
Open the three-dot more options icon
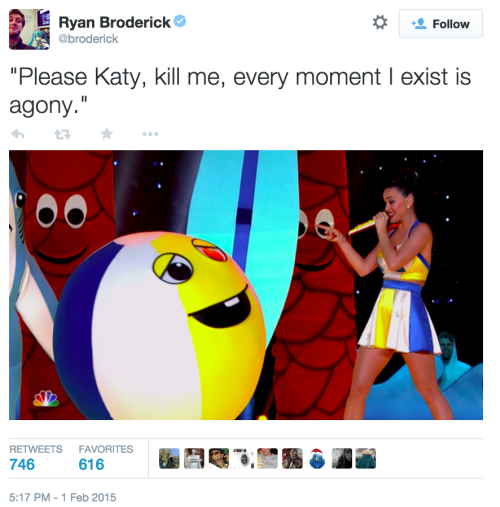pos(150,134)
